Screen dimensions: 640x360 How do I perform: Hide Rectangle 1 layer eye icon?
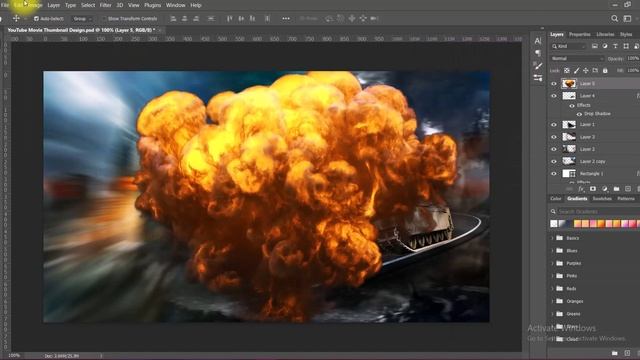pos(554,174)
